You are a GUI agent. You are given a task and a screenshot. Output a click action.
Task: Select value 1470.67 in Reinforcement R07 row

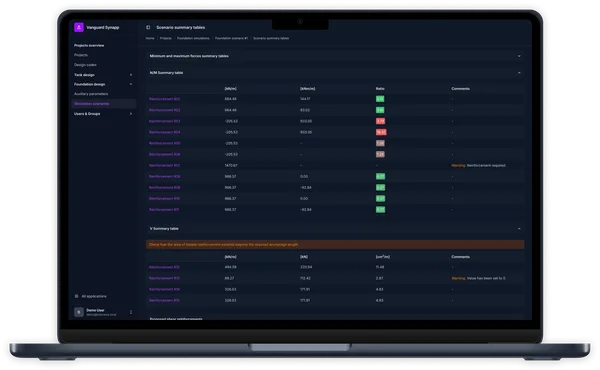231,165
